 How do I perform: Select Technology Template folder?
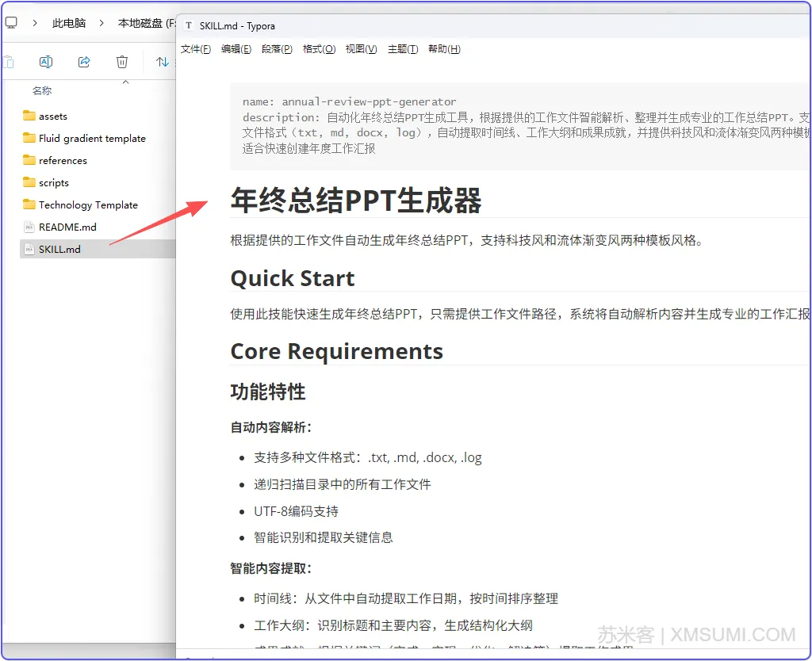(x=88, y=205)
